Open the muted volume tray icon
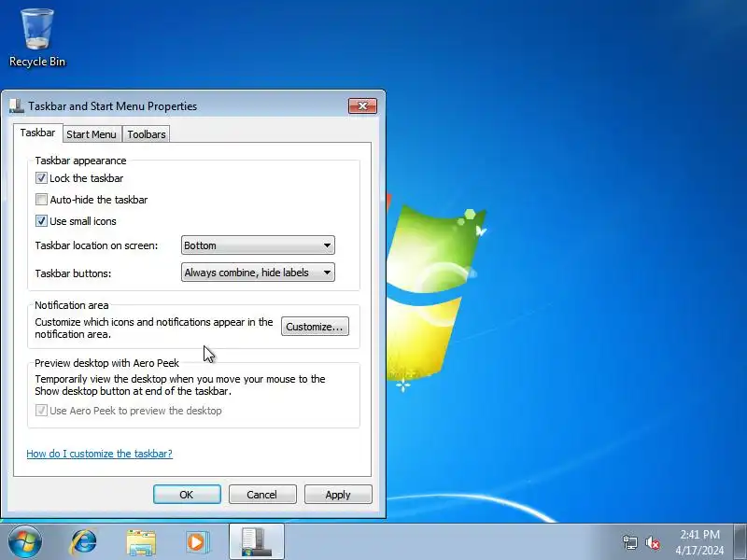 652,542
